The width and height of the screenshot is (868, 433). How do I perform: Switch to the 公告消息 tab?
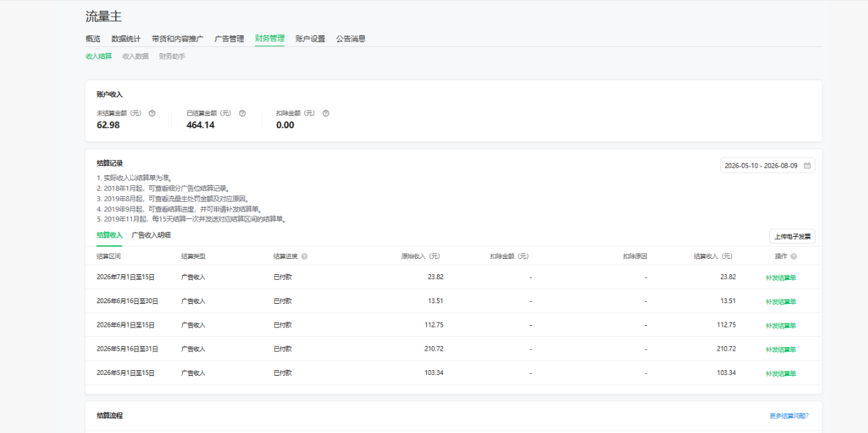pos(351,39)
